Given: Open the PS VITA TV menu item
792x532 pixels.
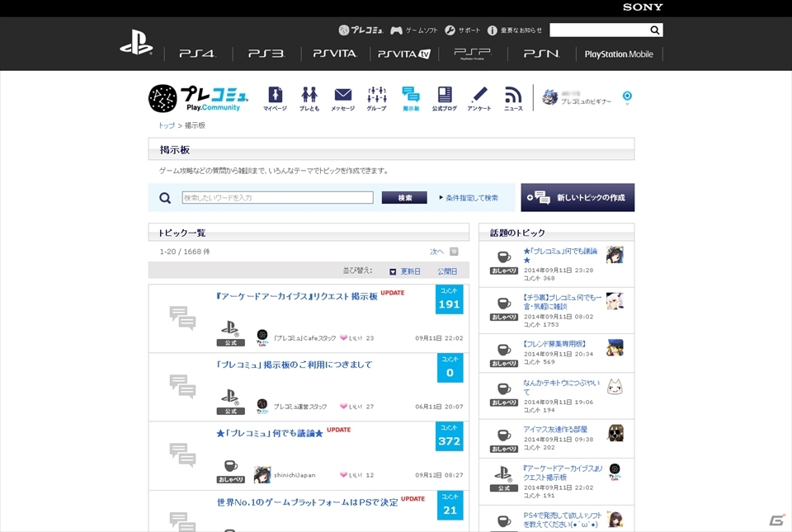Looking at the screenshot, I should (x=404, y=54).
